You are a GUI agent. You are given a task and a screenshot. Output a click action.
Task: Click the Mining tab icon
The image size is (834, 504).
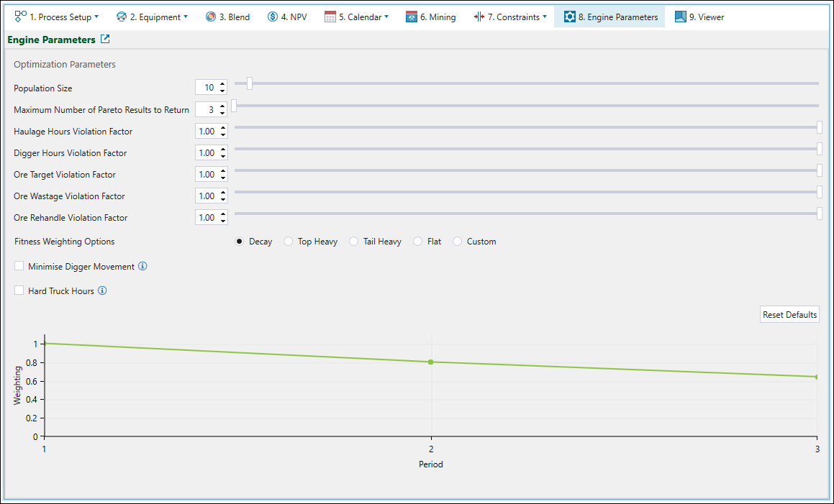pyautogui.click(x=411, y=17)
